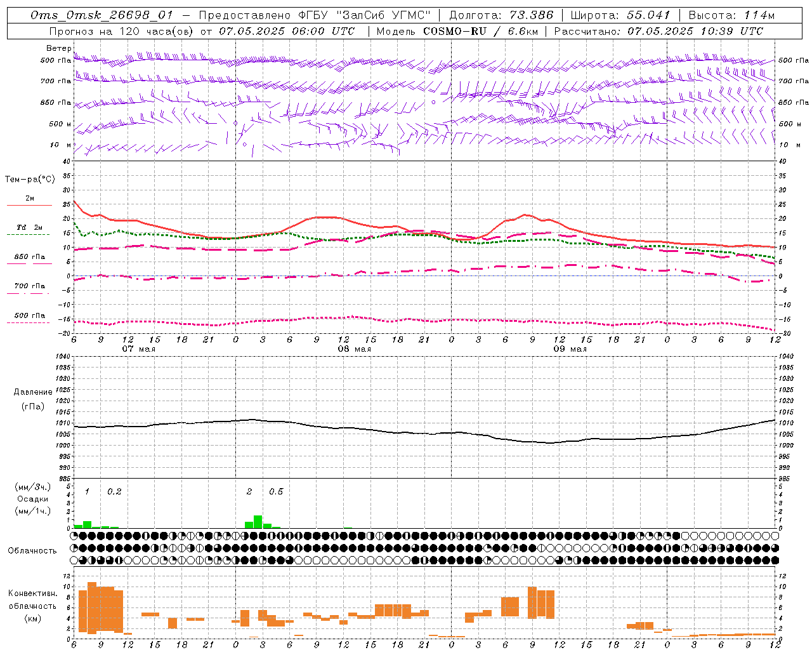
Task: Click the Широта: 55.041 header field
Action: [x=620, y=15]
